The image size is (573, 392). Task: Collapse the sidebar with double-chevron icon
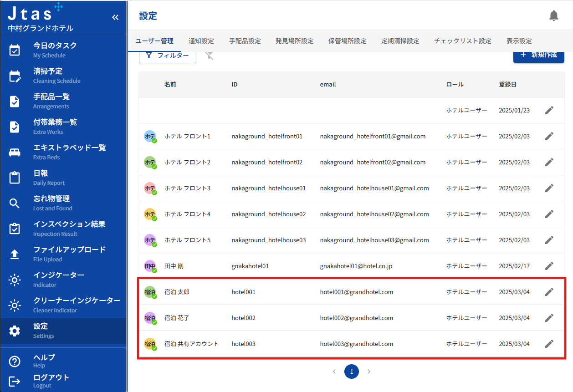[115, 17]
